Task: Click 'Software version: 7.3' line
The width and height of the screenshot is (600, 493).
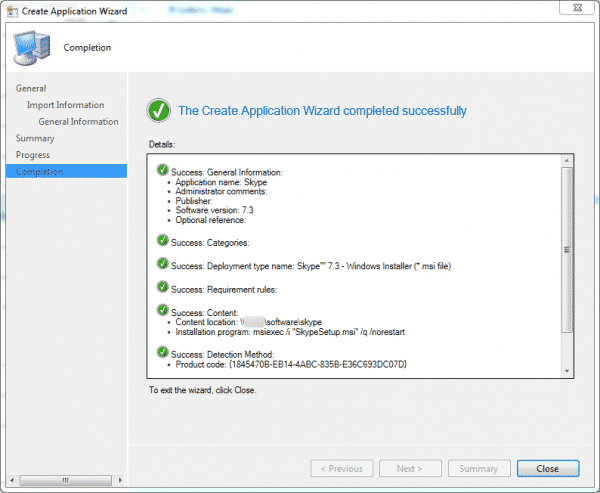Action: coord(214,210)
